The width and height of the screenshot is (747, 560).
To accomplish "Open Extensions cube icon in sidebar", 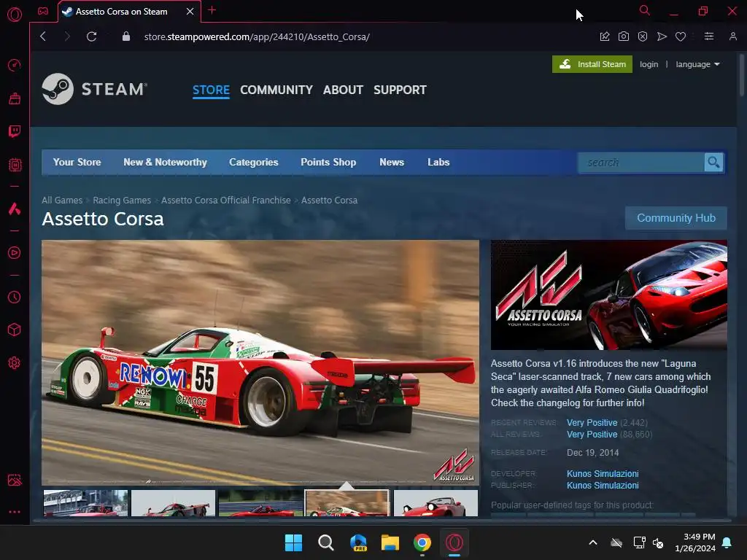I will [15, 330].
